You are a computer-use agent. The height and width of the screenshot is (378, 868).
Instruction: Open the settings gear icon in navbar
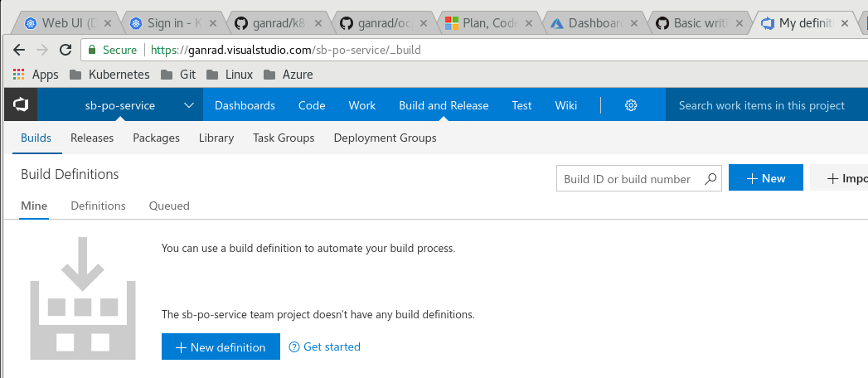point(631,105)
